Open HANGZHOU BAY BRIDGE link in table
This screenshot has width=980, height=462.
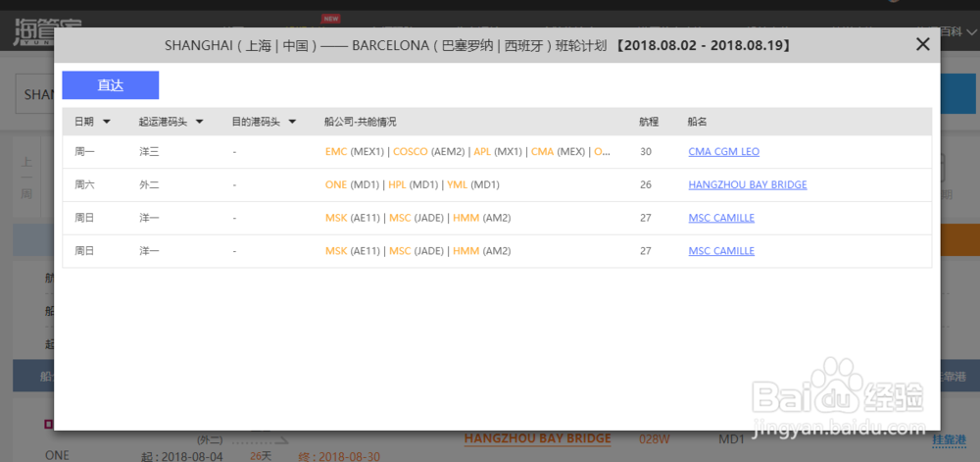[748, 184]
